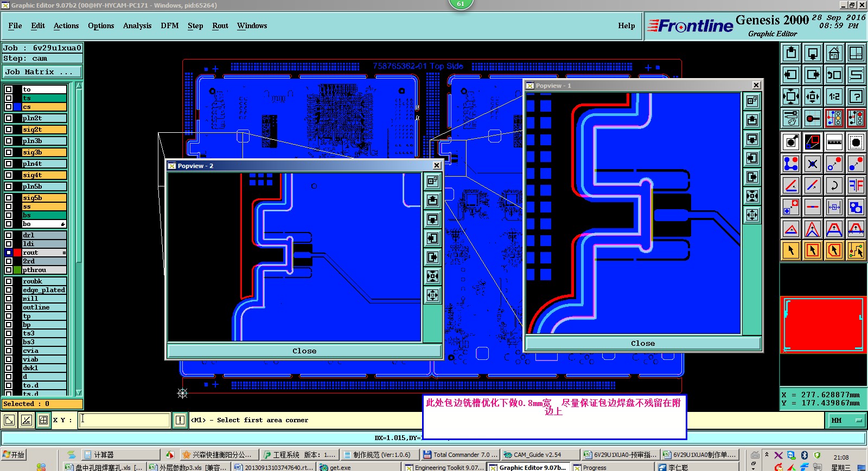Viewport: 868px width, 471px height.
Task: Click the red-blue rectangle area zoom icon
Action: [x=813, y=142]
